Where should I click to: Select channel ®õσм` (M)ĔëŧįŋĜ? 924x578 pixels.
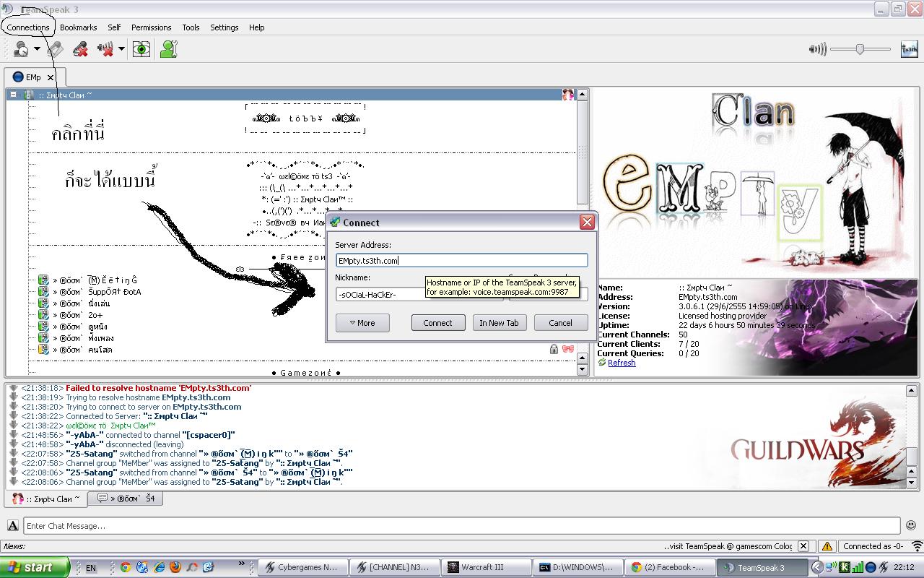coord(94,280)
